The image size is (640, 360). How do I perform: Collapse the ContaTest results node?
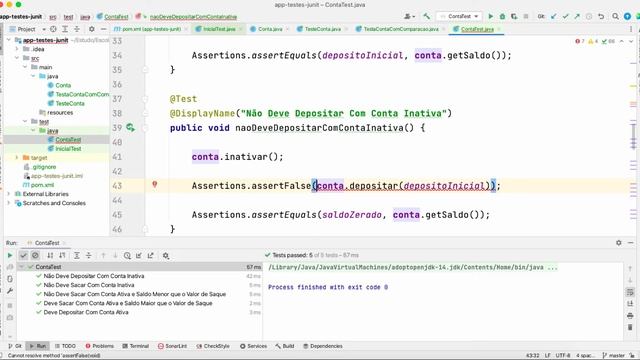pos(22,267)
